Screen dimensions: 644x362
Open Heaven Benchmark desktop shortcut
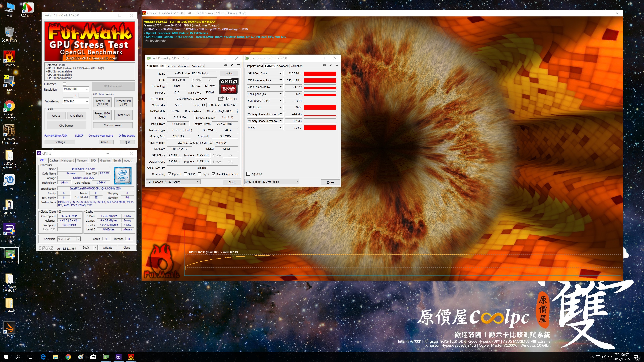tap(9, 134)
